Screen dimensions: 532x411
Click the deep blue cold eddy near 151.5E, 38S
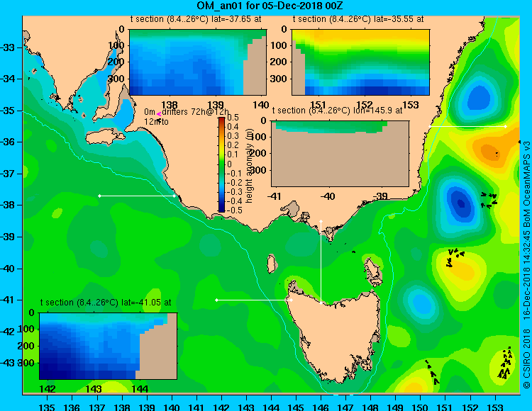(x=460, y=203)
